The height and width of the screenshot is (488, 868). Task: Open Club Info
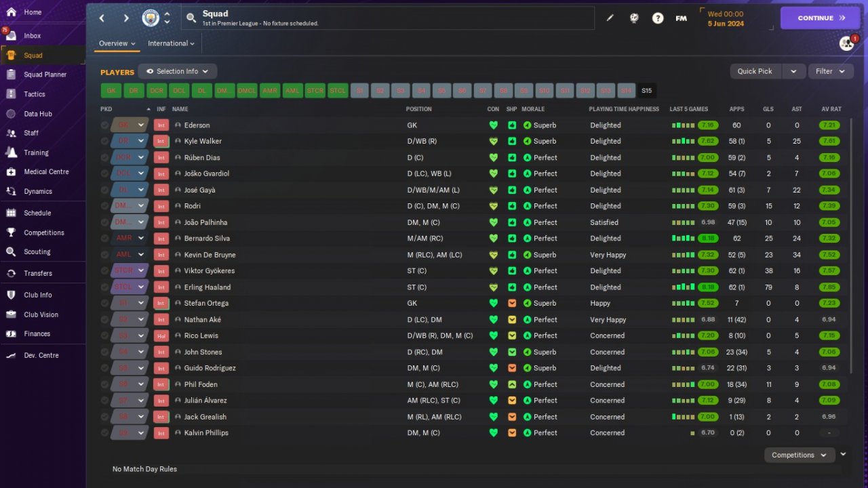pos(38,295)
